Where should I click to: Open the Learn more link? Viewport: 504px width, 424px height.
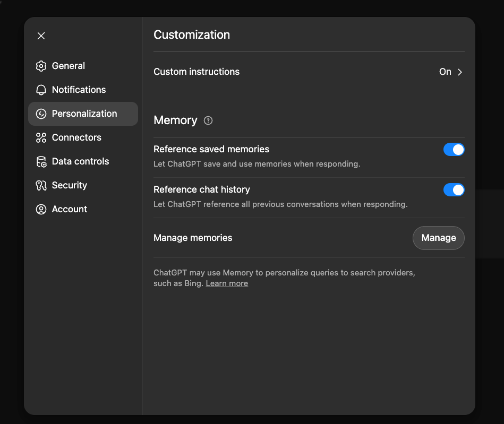pos(227,283)
